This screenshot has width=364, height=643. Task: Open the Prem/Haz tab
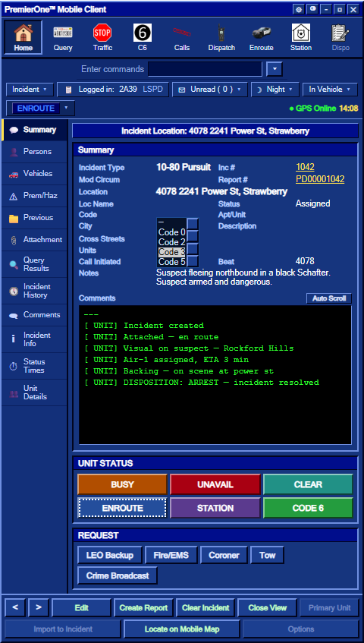point(34,196)
